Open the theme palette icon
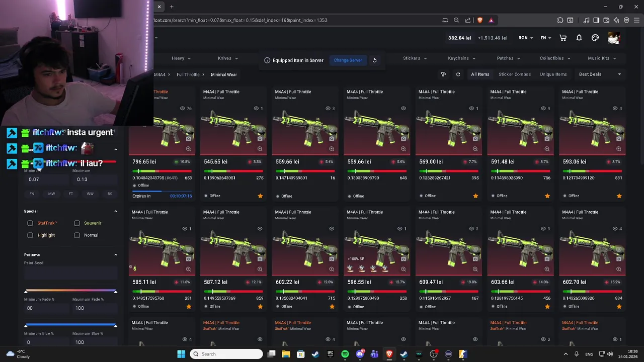Image resolution: width=644 pixels, height=362 pixels. coord(595,38)
